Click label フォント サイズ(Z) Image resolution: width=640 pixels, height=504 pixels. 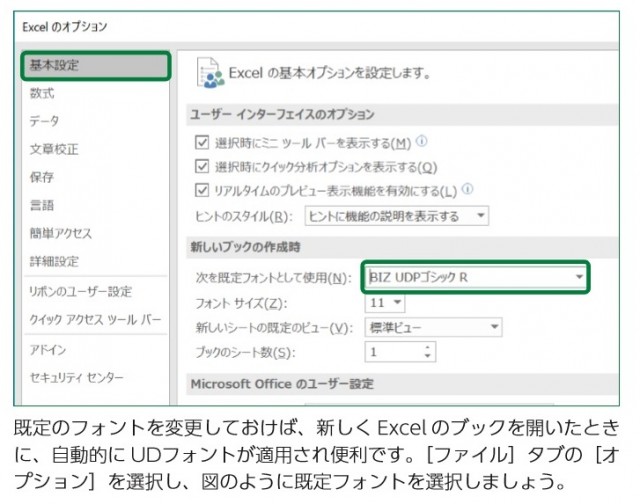click(x=241, y=303)
